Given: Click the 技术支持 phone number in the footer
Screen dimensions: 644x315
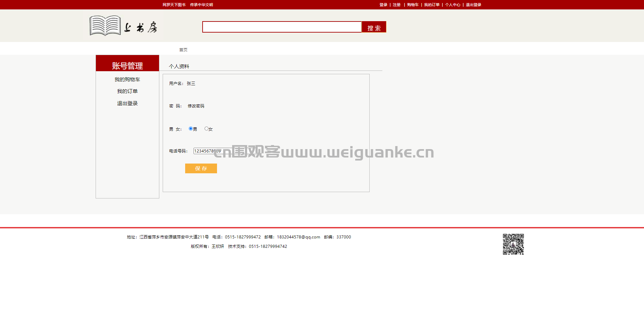Looking at the screenshot, I should click(268, 246).
